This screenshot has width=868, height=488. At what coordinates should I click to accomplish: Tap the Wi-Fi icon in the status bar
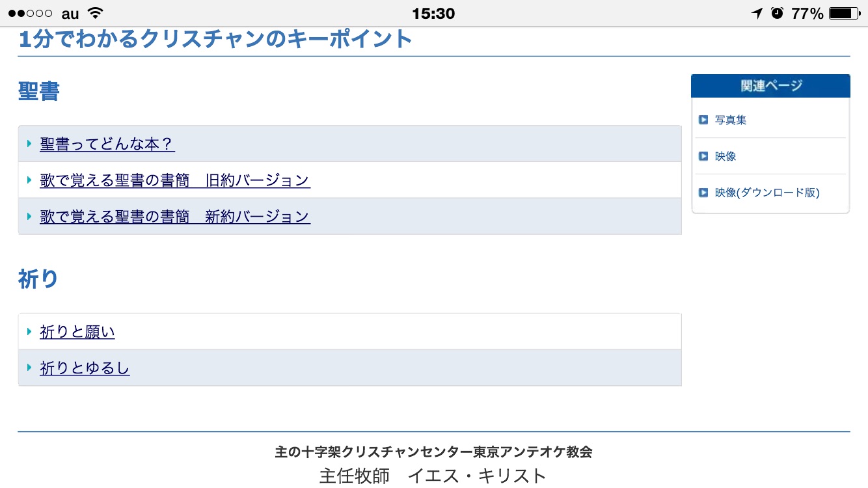96,13
